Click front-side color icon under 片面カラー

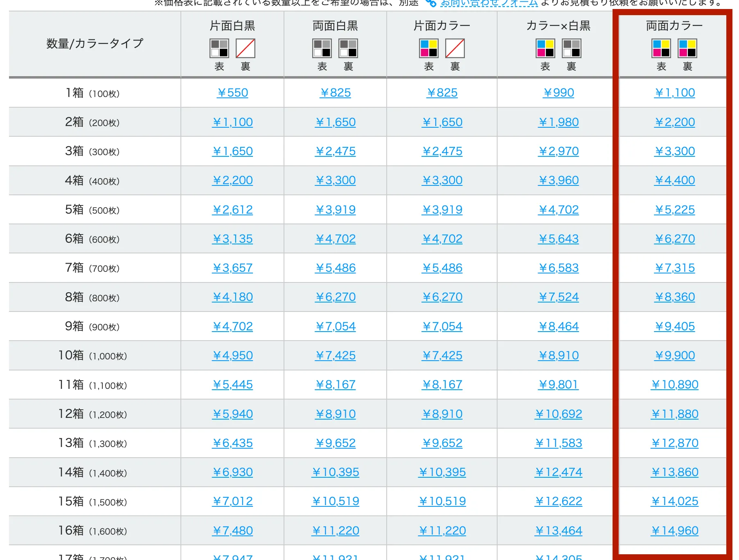pyautogui.click(x=429, y=48)
